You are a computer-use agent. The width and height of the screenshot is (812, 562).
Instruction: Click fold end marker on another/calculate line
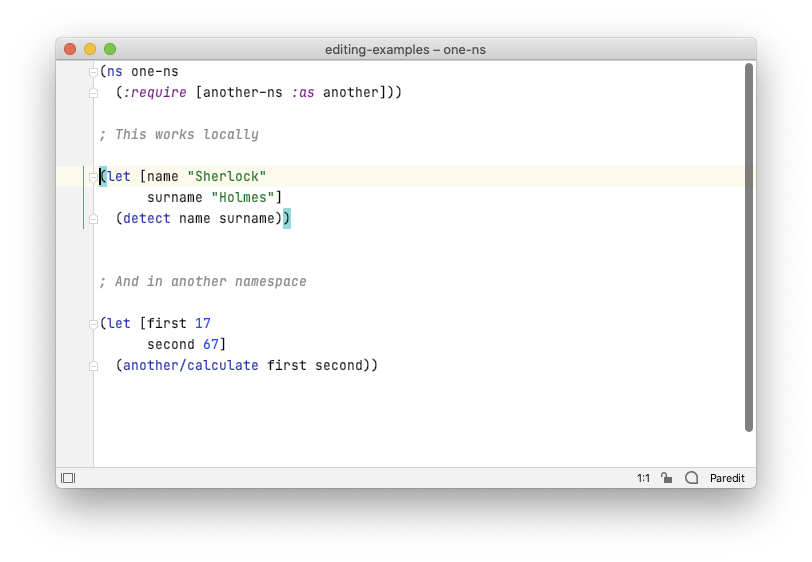(93, 366)
